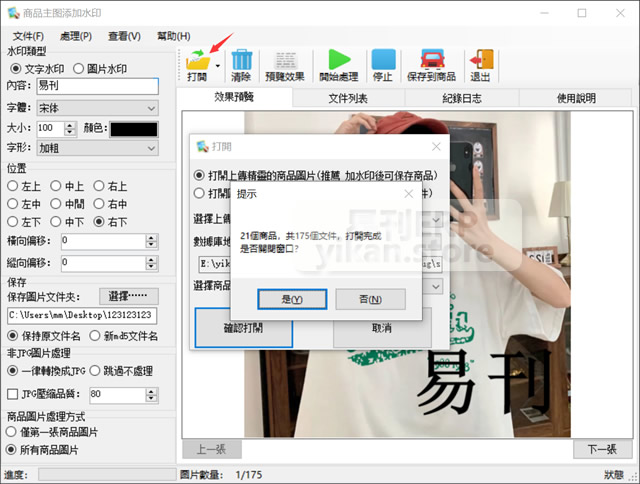640x484 pixels.
Task: Enable the JPG壓縮品質 checkbox
Action: (x=13, y=394)
